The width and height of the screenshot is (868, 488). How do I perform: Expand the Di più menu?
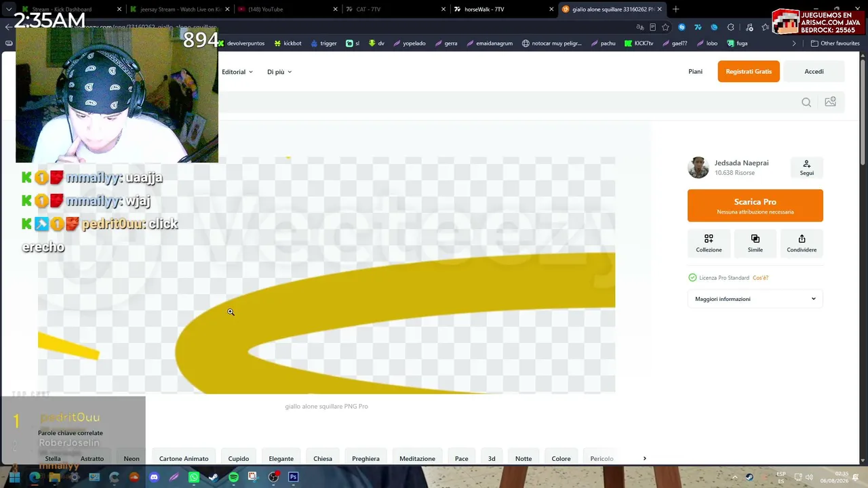(279, 72)
